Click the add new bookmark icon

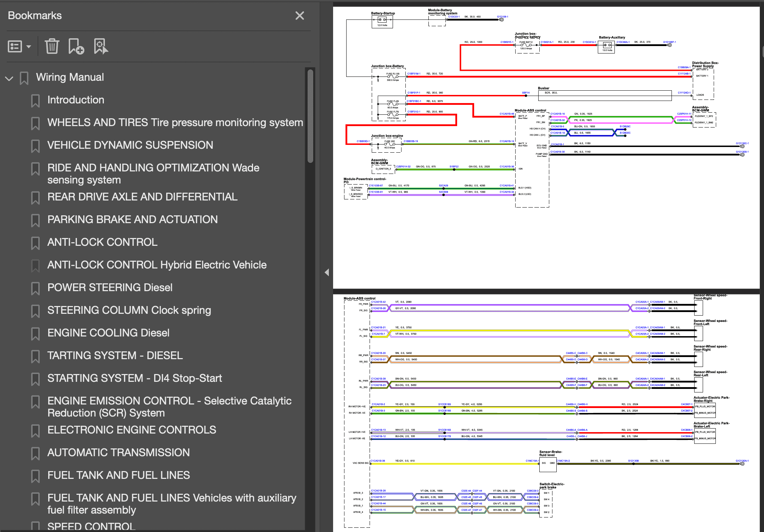[x=76, y=46]
